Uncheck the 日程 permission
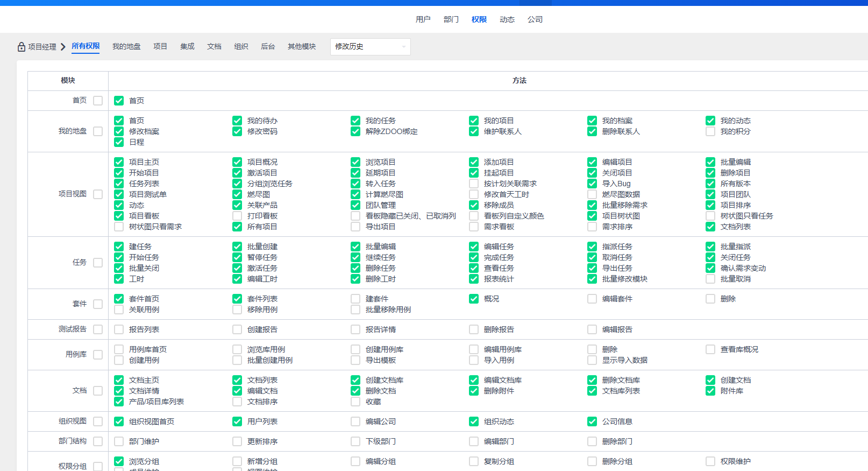This screenshot has height=471, width=868. 119,142
